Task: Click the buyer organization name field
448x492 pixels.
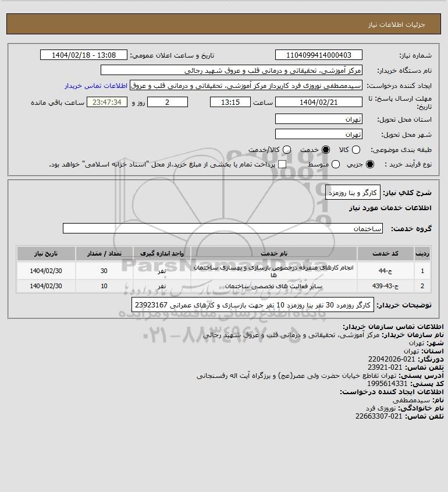Action: 232,70
